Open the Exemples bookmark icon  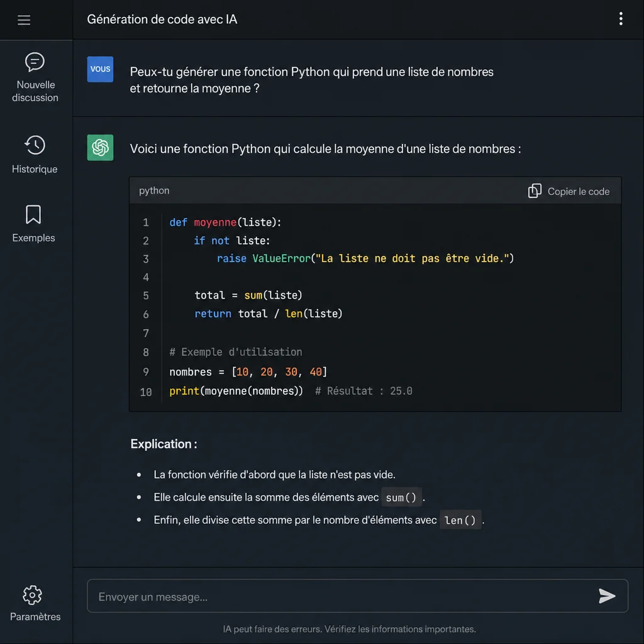point(33,214)
